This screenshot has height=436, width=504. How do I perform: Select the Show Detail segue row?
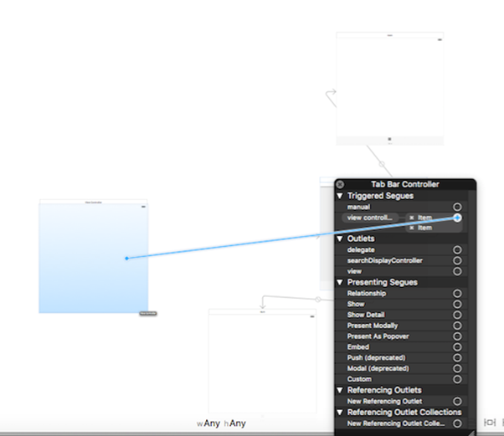(x=401, y=315)
